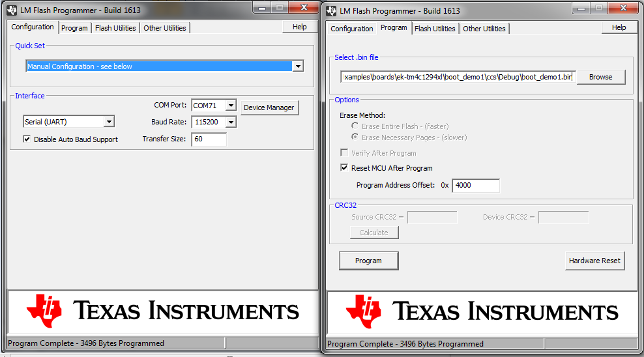Expand the COM Port COM71 dropdown
644x357 pixels.
231,106
